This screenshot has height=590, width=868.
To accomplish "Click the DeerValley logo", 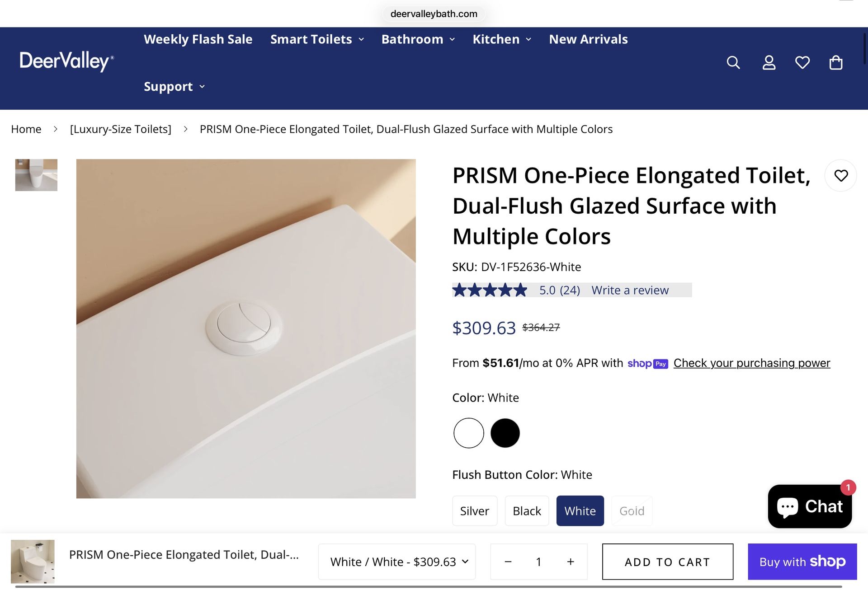I will [x=66, y=61].
